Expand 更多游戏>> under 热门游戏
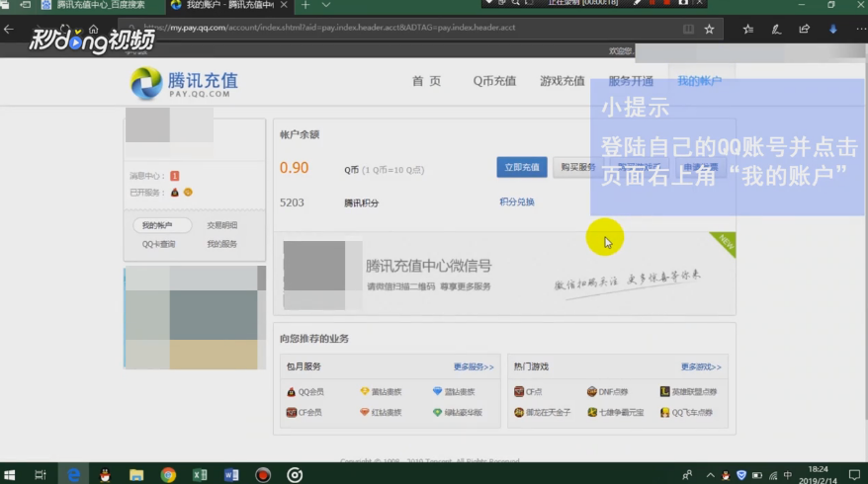The height and width of the screenshot is (484, 868). point(701,366)
